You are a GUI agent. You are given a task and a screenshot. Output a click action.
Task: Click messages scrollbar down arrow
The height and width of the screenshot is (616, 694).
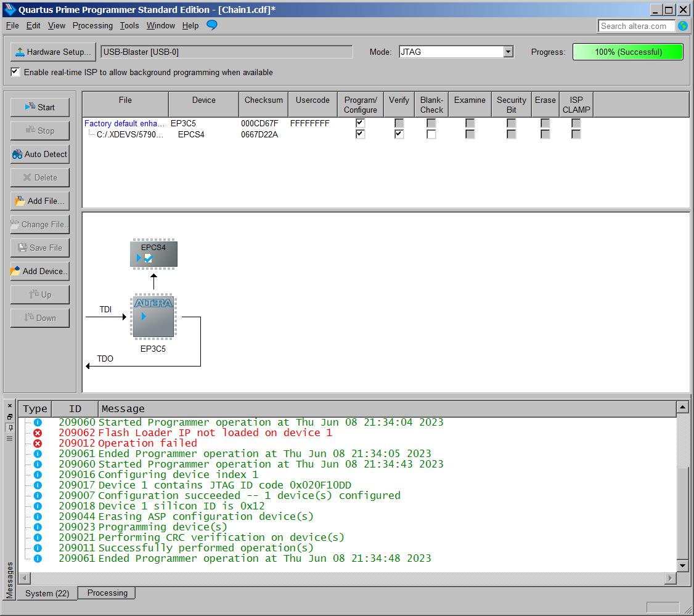(682, 565)
